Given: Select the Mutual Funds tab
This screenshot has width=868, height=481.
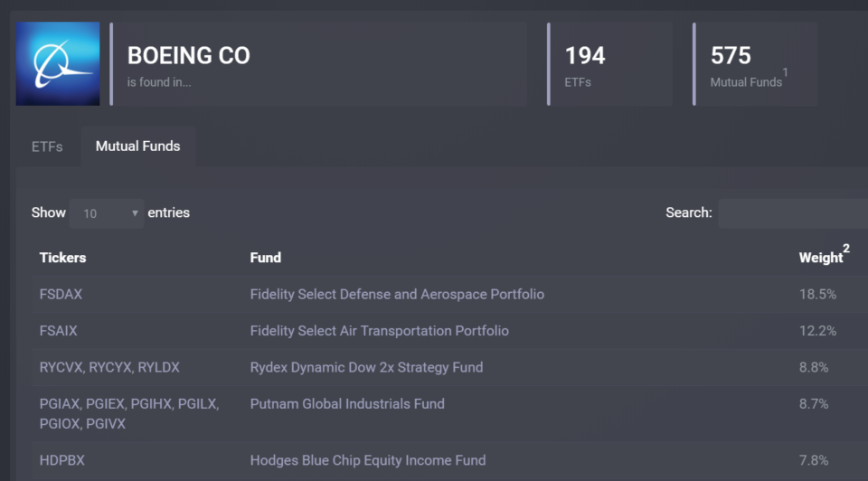Looking at the screenshot, I should coord(137,146).
